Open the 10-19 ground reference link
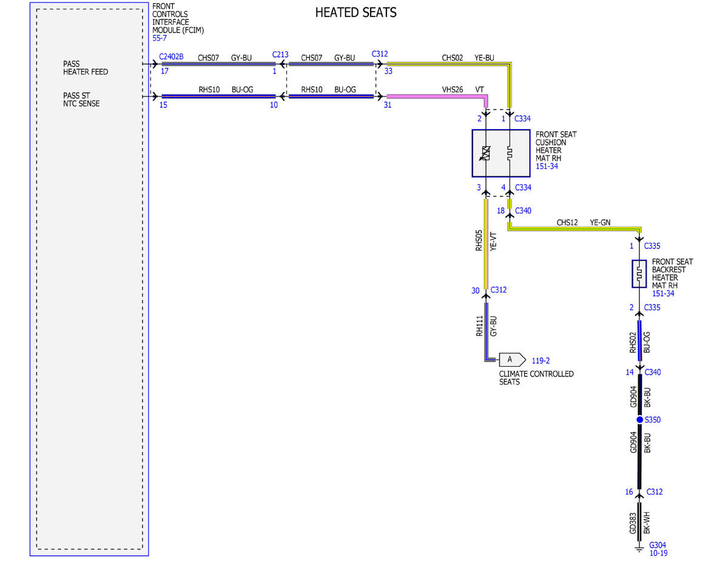The width and height of the screenshot is (728, 562). pyautogui.click(x=659, y=553)
